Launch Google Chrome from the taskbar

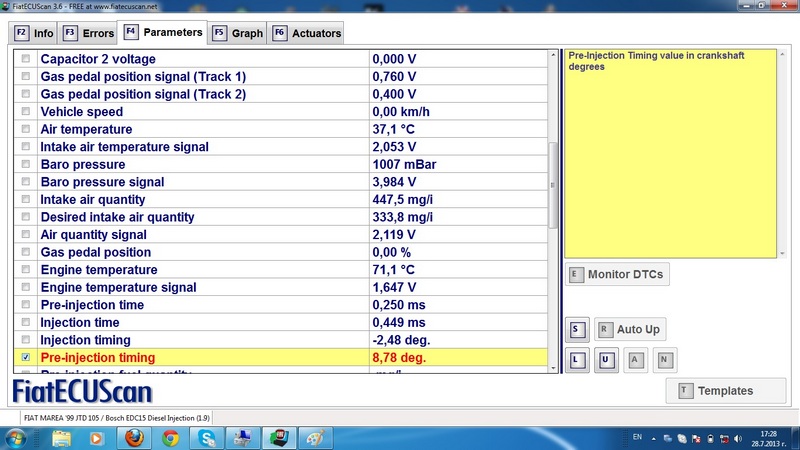coord(170,438)
